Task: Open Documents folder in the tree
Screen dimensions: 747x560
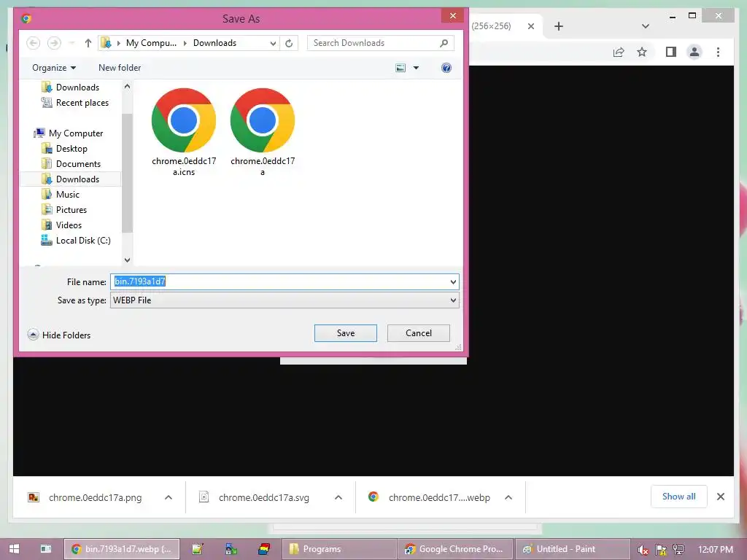Action: tap(71, 164)
